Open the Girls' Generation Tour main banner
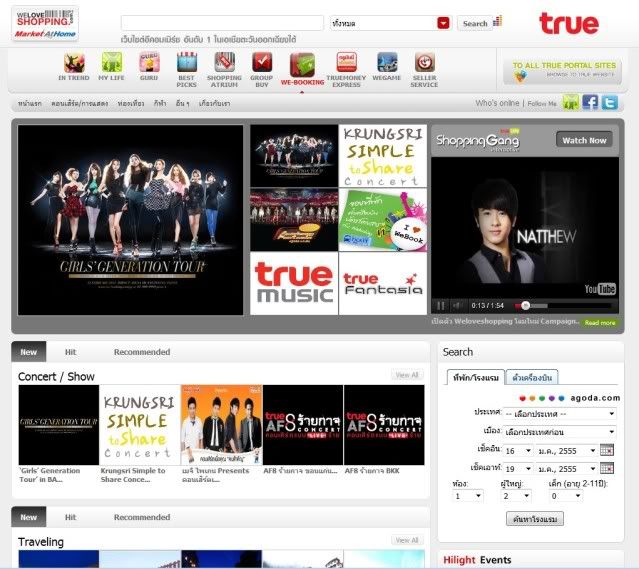This screenshot has height=569, width=639. point(130,220)
